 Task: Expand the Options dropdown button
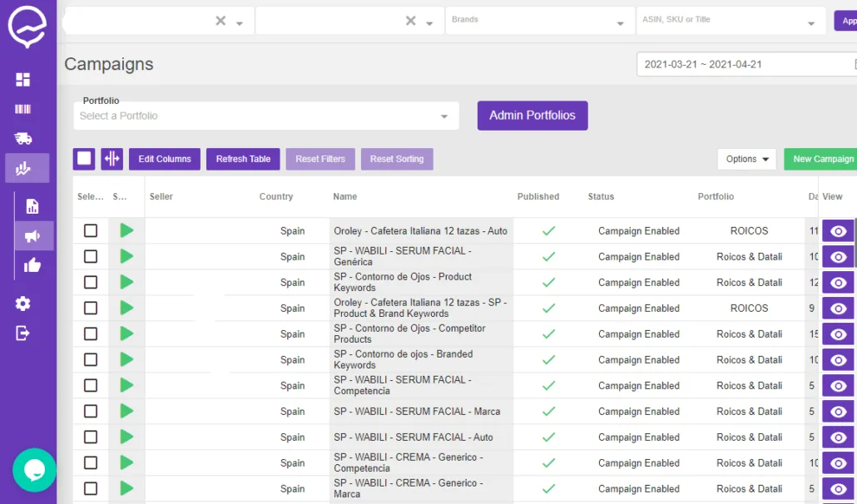[746, 159]
